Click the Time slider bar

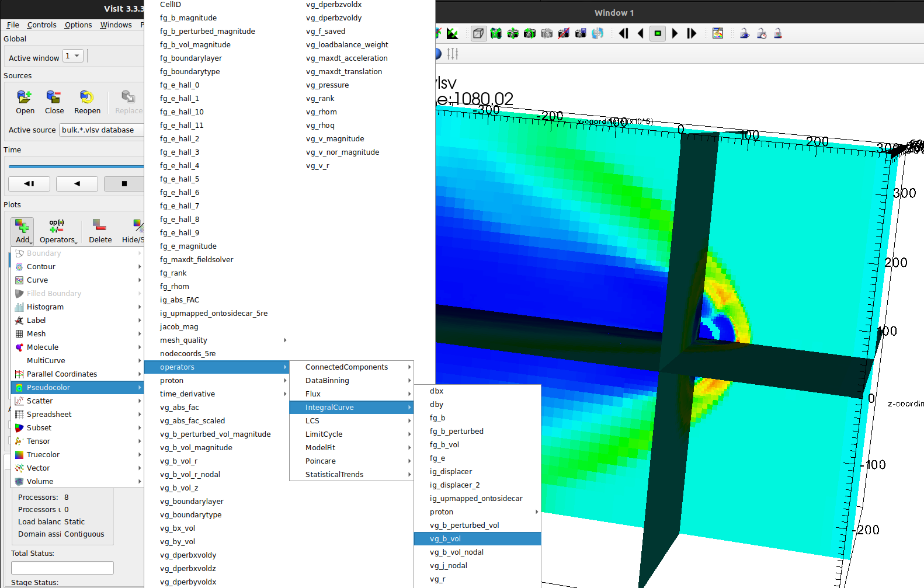(76, 166)
